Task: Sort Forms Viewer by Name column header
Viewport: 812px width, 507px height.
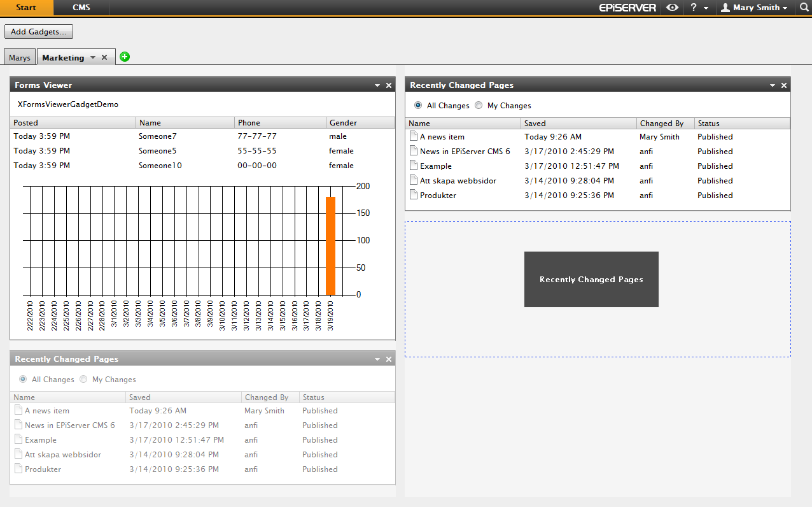Action: coord(185,123)
